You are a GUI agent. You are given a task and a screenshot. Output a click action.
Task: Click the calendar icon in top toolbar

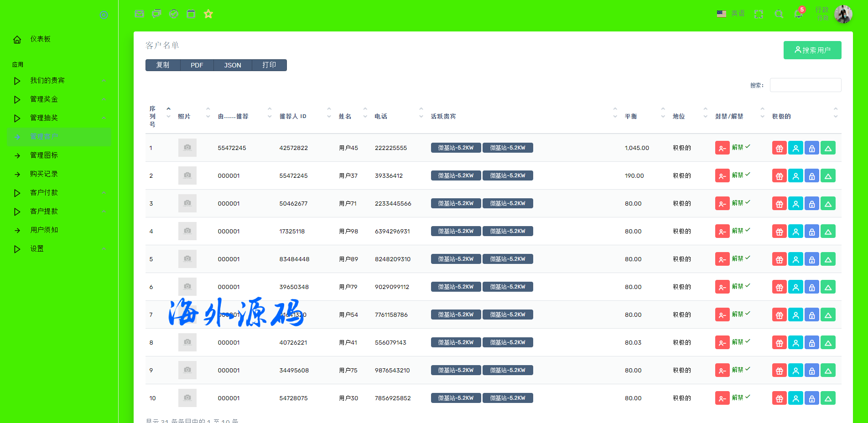(191, 14)
